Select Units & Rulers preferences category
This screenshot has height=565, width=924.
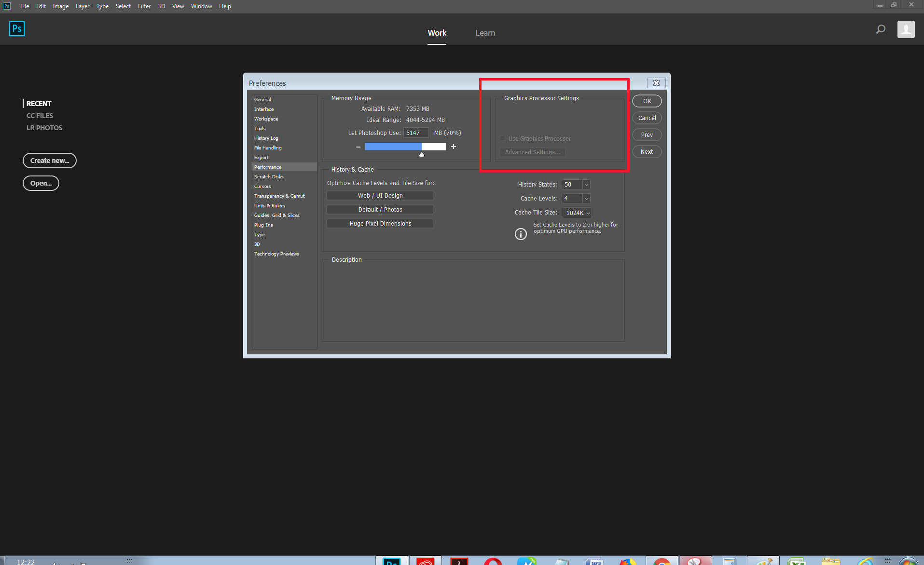[285, 206]
